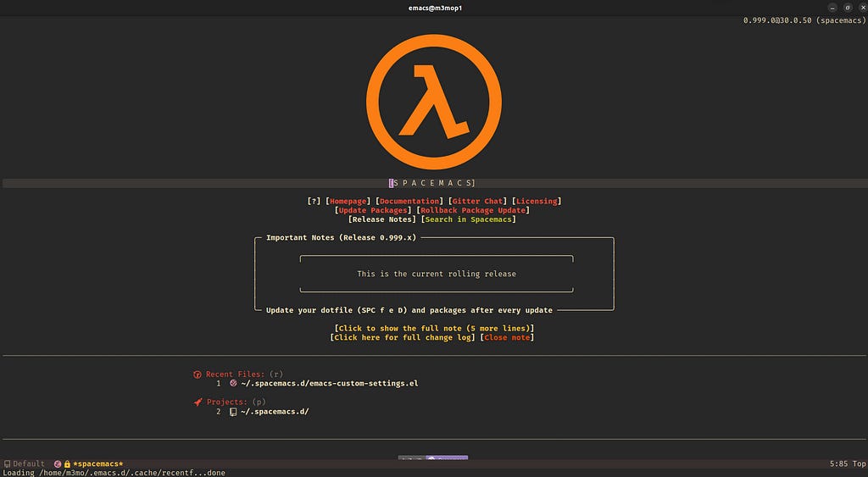Click here for full change log
This screenshot has height=477, width=868.
403,337
